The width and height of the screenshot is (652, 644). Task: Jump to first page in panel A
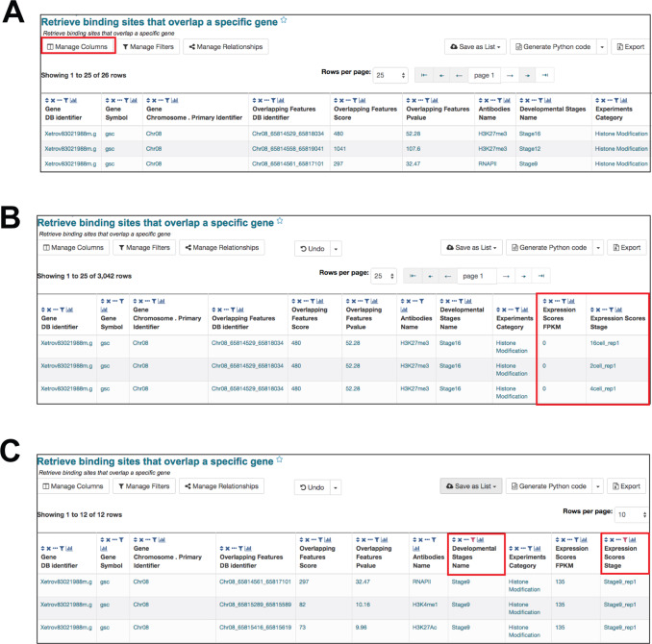pyautogui.click(x=423, y=74)
